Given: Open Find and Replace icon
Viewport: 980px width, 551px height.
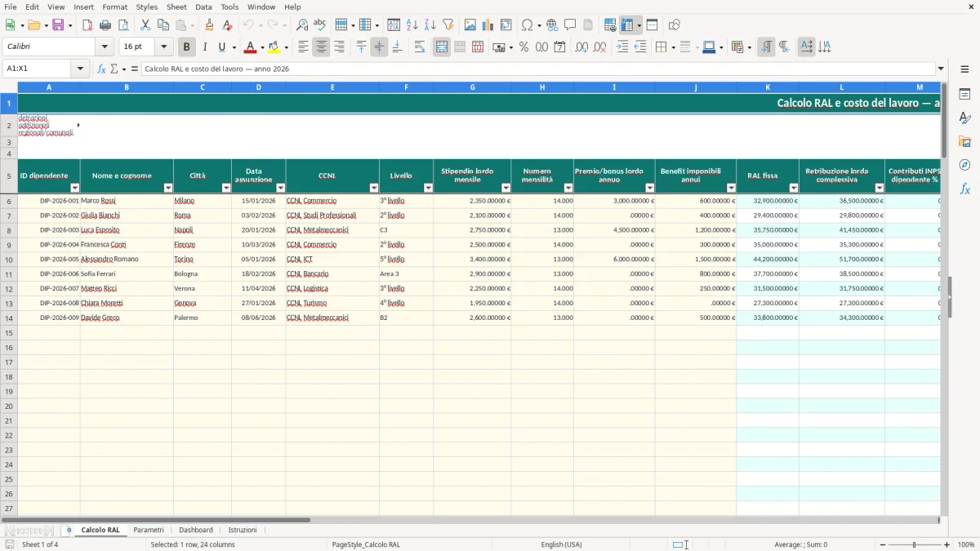Looking at the screenshot, I should (x=302, y=25).
